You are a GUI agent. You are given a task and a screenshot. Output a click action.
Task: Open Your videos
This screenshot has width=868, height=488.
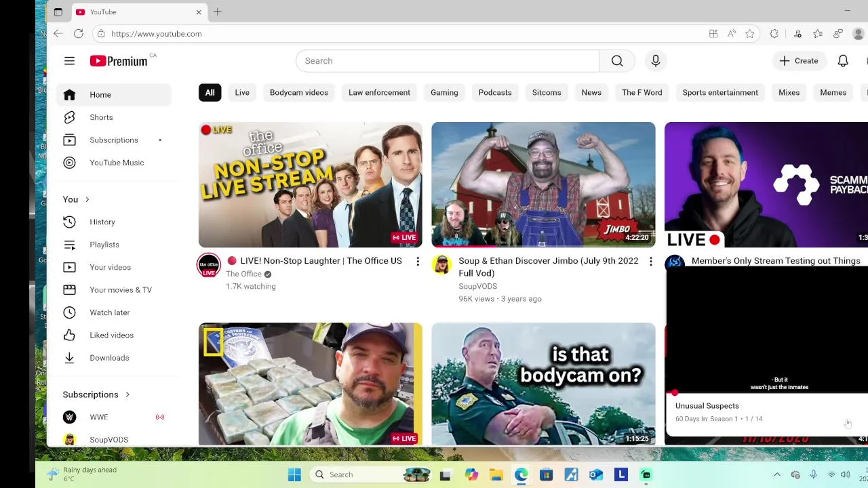pos(113,267)
